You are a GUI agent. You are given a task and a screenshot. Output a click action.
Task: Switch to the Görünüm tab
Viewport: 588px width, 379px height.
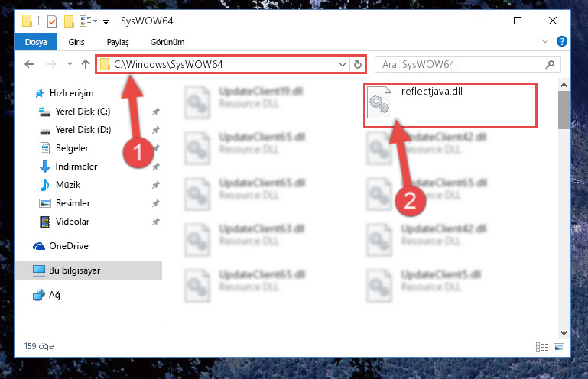coord(167,42)
